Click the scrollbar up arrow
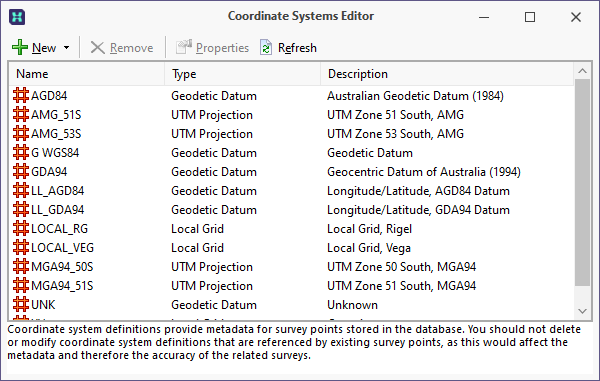 (x=582, y=71)
